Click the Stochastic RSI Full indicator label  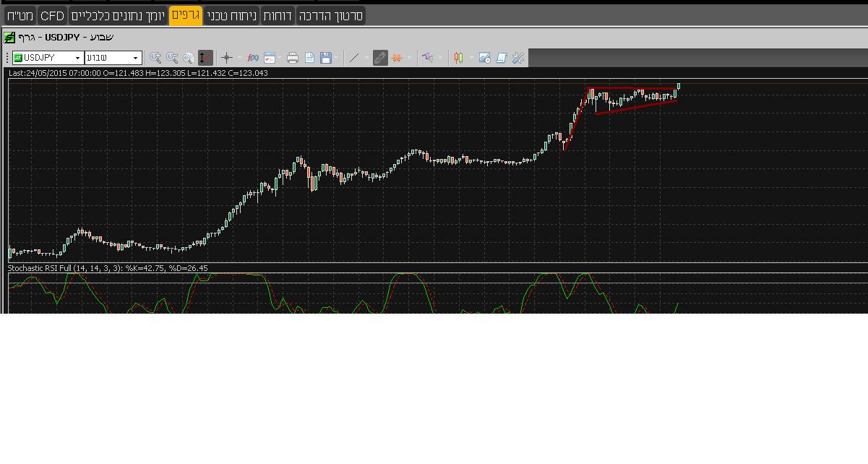point(108,268)
